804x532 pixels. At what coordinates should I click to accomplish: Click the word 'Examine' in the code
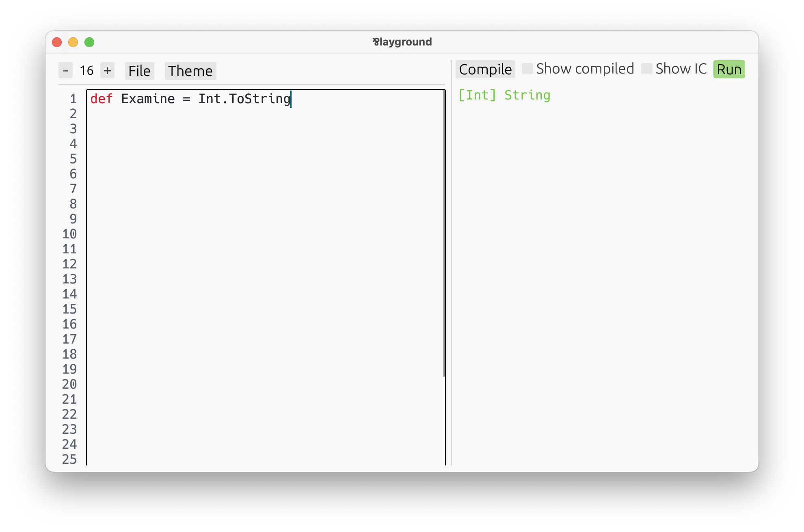pos(148,99)
